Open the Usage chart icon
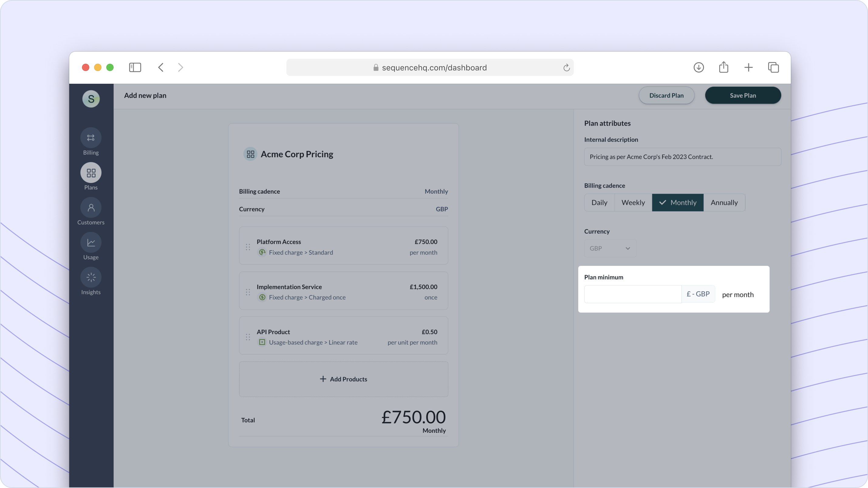This screenshot has width=868, height=488. click(91, 242)
